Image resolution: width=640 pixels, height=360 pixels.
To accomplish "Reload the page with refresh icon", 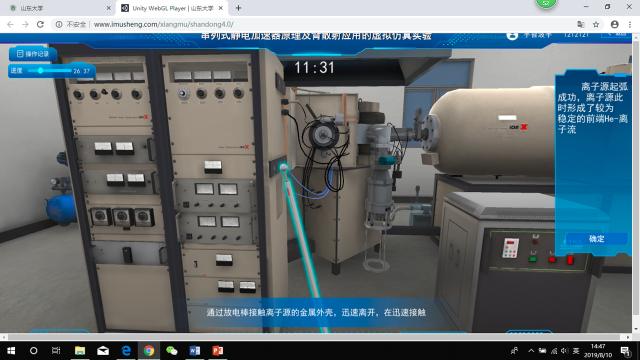I will pyautogui.click(x=40, y=24).
